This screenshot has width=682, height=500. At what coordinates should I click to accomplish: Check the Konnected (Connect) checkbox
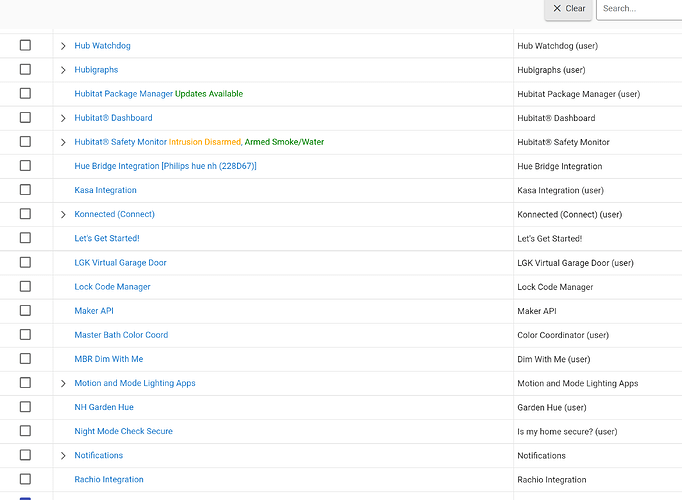pyautogui.click(x=25, y=214)
